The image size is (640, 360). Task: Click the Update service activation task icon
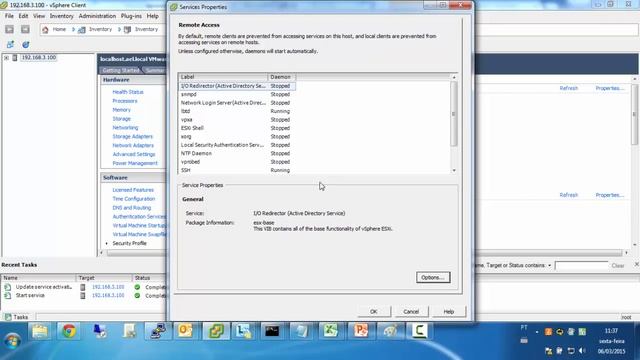pos(8,287)
